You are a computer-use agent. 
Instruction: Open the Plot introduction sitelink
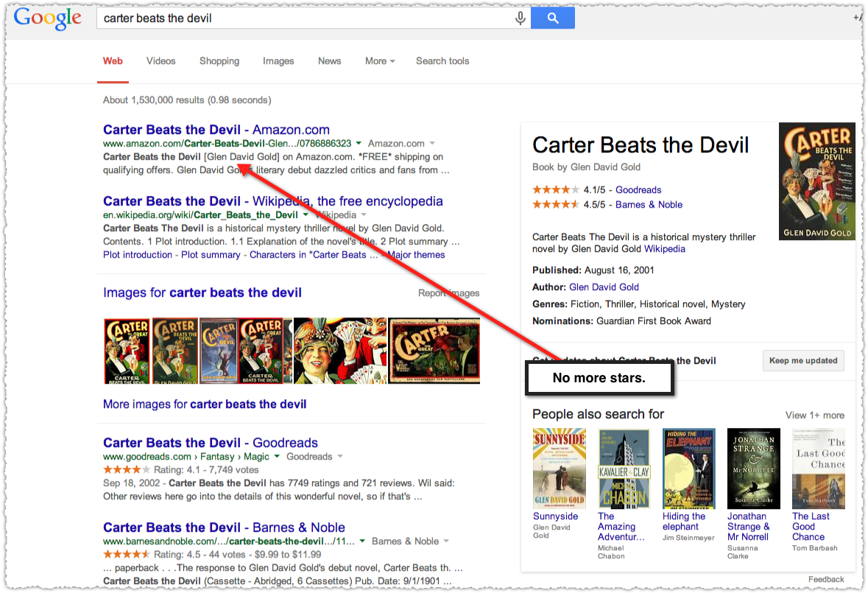(137, 255)
